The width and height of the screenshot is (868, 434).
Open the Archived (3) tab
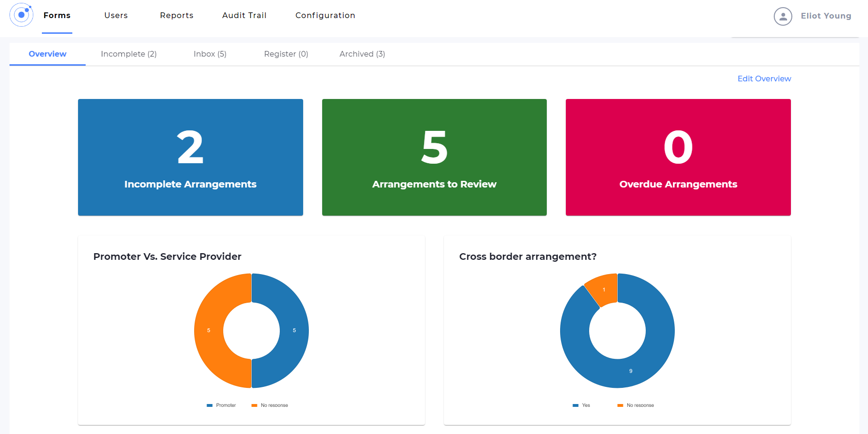coord(362,54)
